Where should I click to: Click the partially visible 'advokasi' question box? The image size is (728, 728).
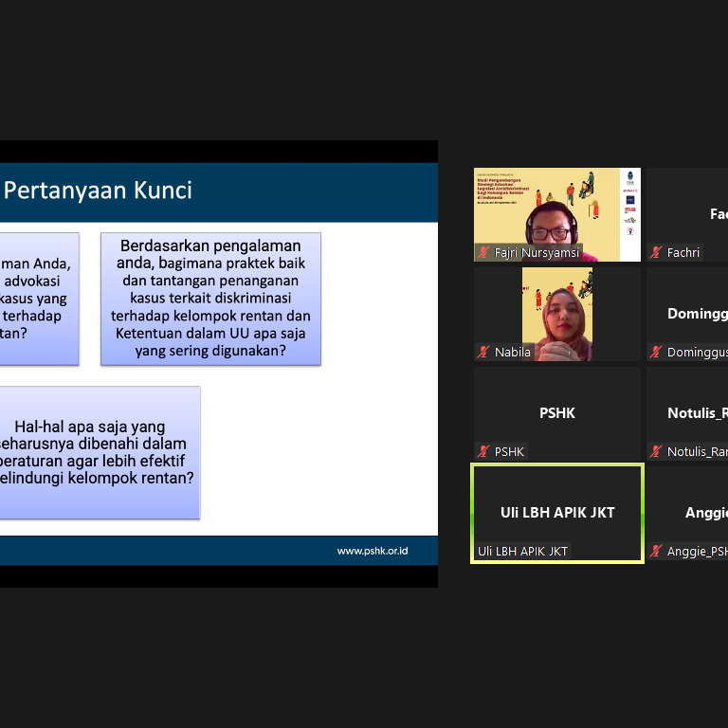click(38, 299)
